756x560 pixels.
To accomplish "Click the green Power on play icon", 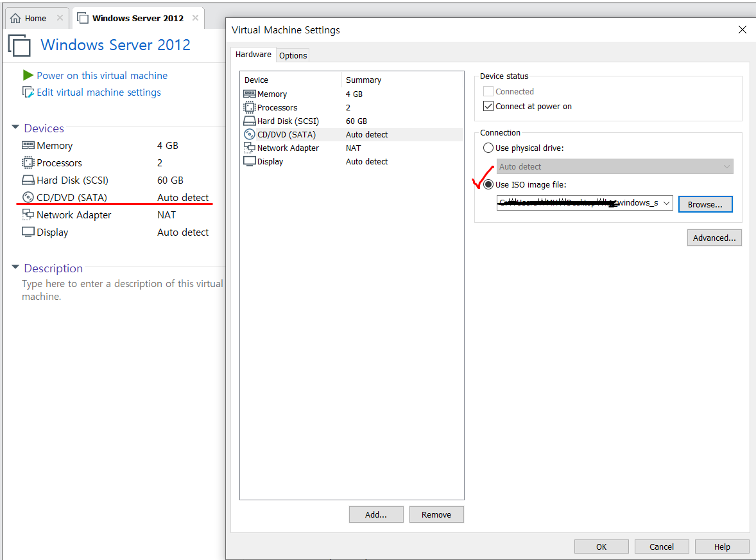I will 28,75.
